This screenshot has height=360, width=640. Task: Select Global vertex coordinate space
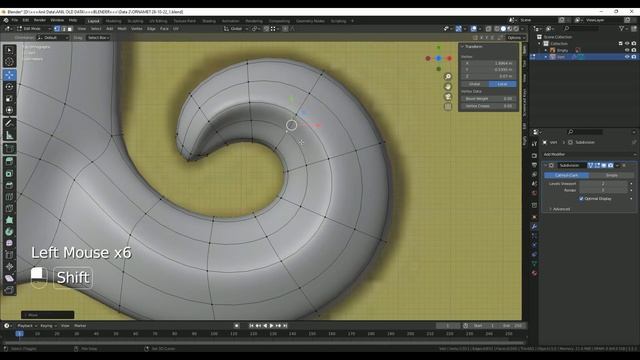475,84
